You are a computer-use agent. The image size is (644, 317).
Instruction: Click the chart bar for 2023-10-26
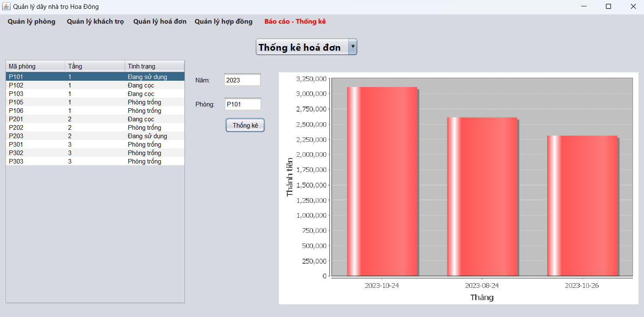point(582,206)
